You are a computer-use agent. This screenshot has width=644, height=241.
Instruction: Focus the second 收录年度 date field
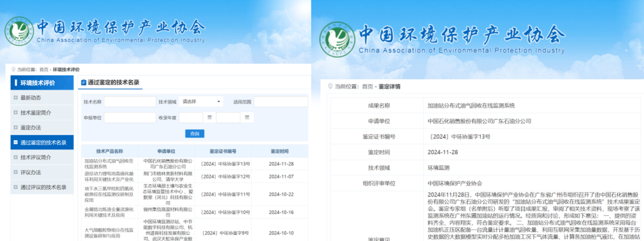(228, 118)
